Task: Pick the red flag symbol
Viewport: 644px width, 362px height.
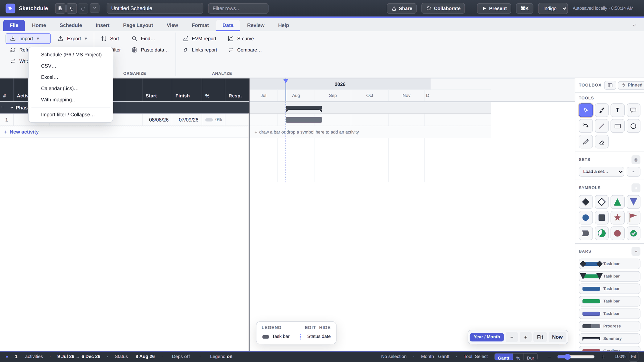Action: tap(633, 218)
